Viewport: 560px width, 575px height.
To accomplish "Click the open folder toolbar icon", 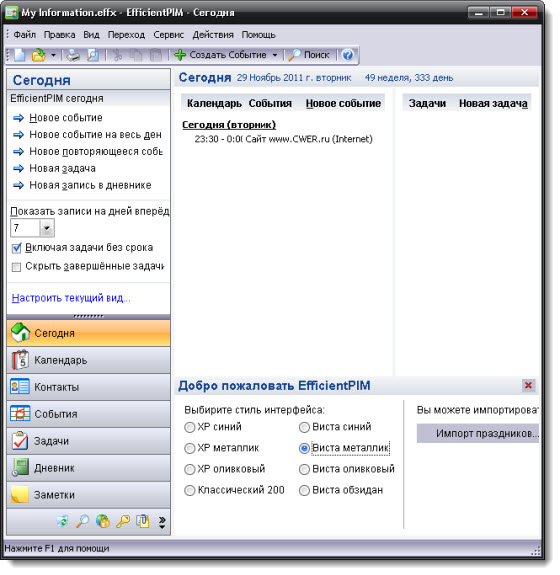I will pos(39,55).
